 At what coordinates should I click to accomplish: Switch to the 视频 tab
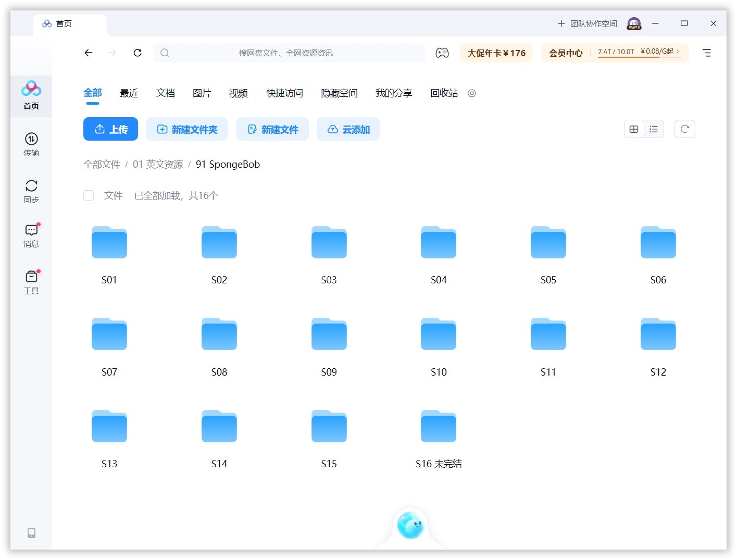238,93
